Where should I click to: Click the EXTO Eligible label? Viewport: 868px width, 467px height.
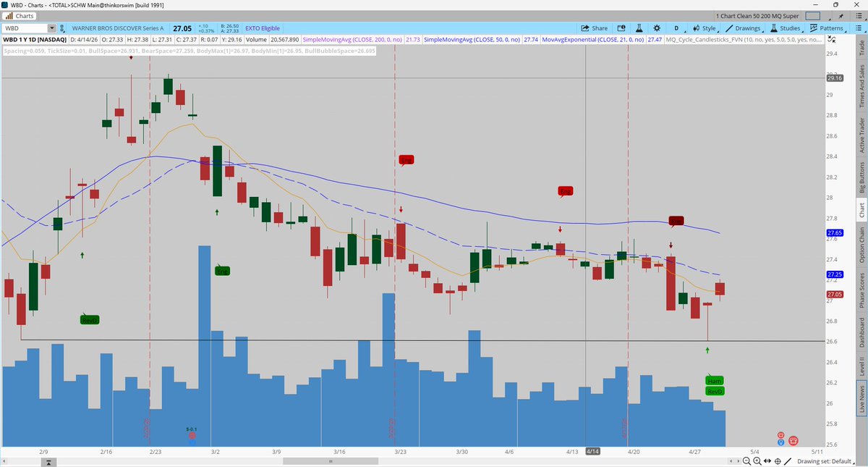point(263,28)
